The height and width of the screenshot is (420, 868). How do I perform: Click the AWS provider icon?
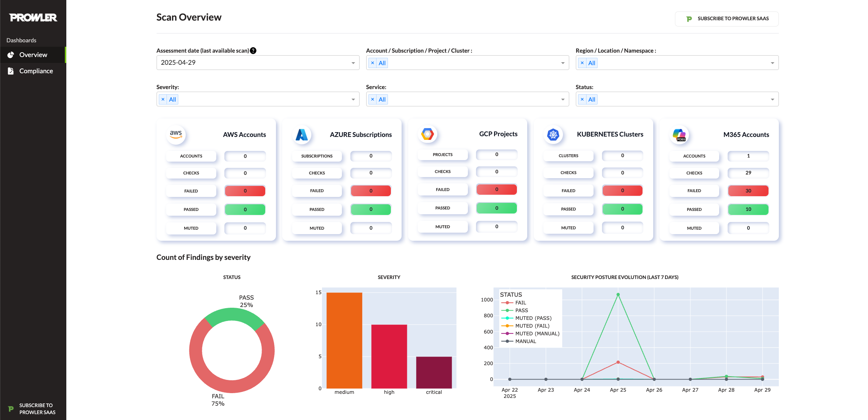pos(176,135)
